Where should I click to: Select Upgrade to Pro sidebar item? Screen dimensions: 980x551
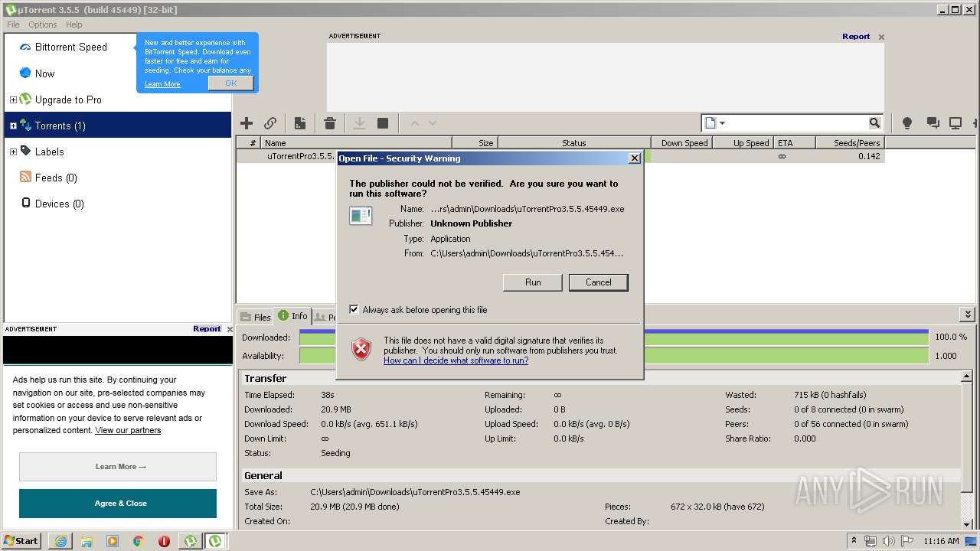tap(68, 99)
